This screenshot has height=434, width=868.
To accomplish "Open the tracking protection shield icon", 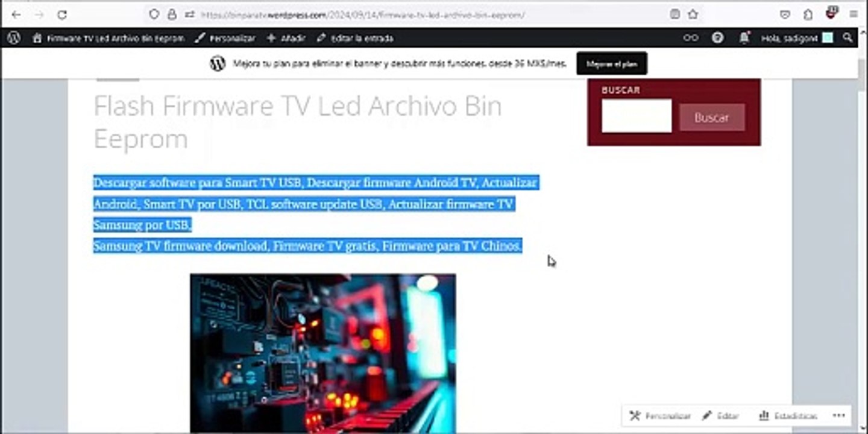I will (154, 14).
